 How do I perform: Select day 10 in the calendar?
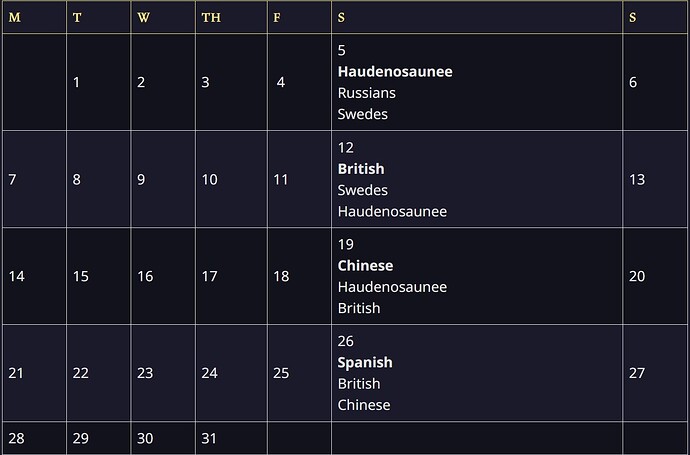click(209, 180)
